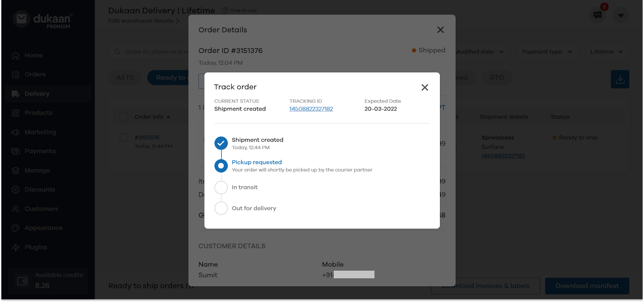Click the Shipment created checkmark step
This screenshot has height=302, width=644.
pyautogui.click(x=221, y=143)
